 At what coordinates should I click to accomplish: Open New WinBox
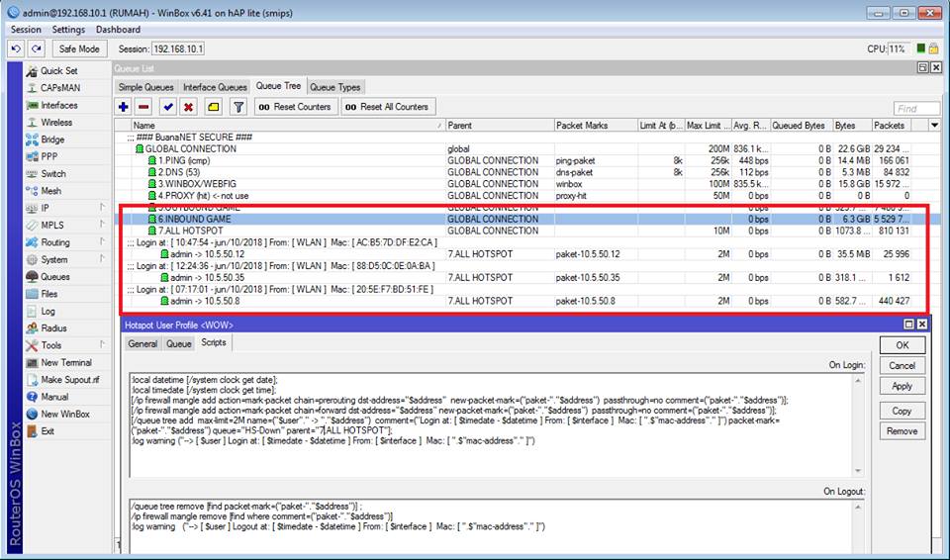(65, 414)
